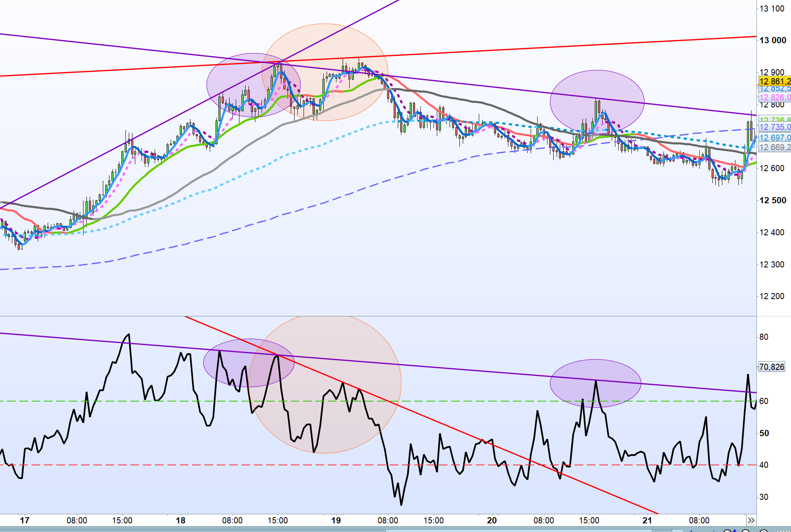Click date marker 17 on the time axis
The image size is (791, 532).
(x=25, y=520)
